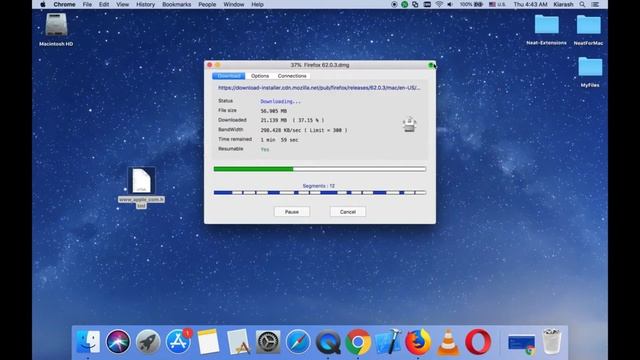640x360 pixels.
Task: Click the 'Segments : 12' label
Action: pyautogui.click(x=319, y=186)
